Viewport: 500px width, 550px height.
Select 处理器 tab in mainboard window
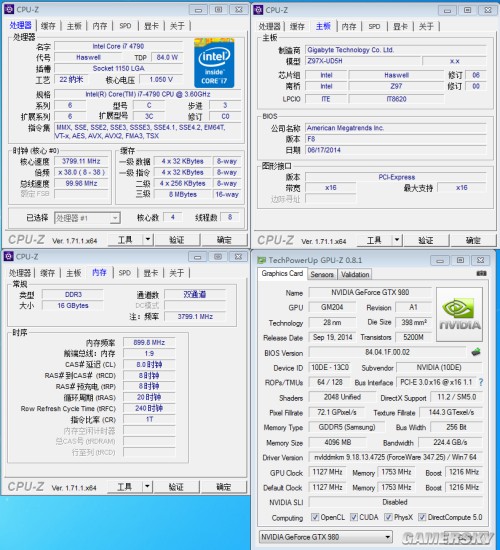pos(269,27)
